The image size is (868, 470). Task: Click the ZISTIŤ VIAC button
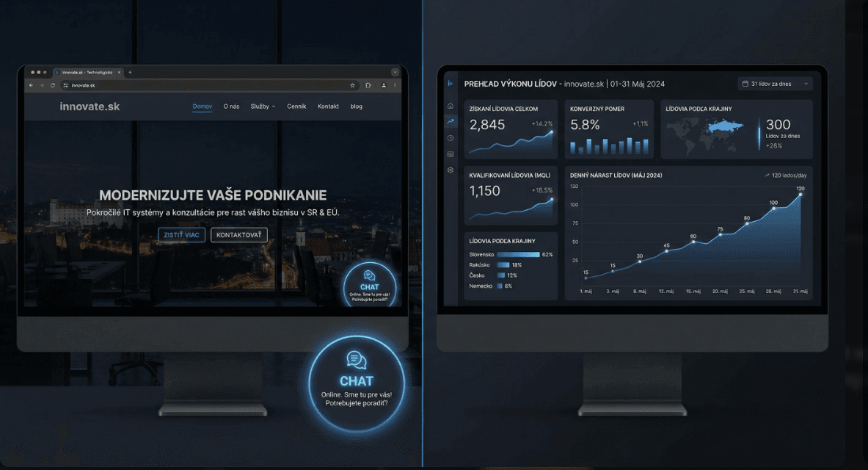(181, 234)
